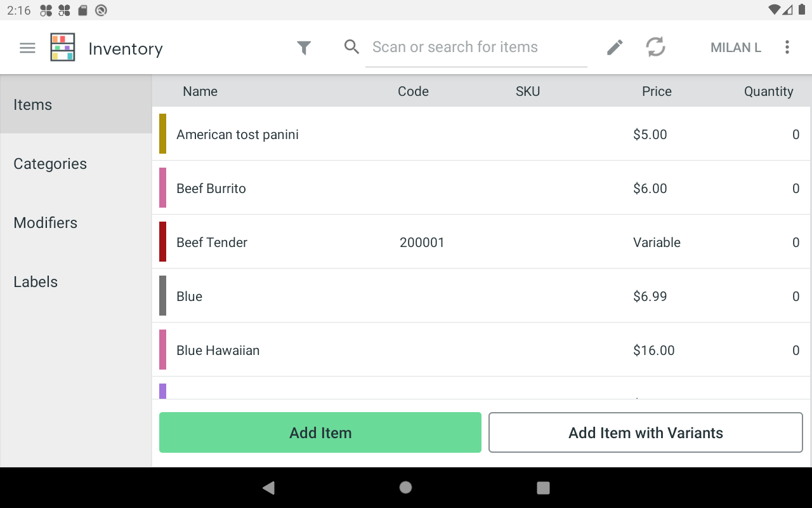
Task: Open Android recent apps square button
Action: [543, 488]
